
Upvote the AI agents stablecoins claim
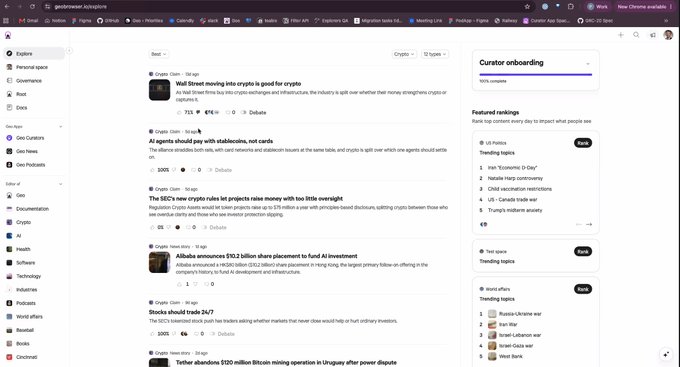[x=152, y=170]
